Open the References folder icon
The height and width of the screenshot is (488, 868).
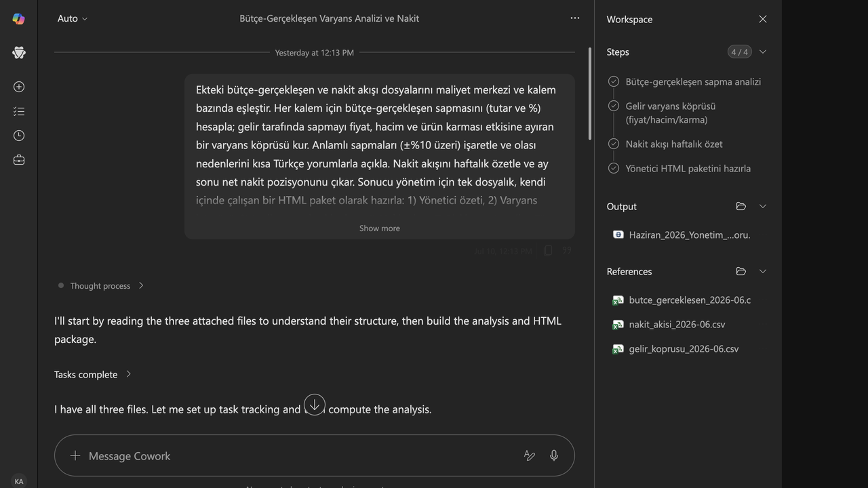click(x=741, y=271)
